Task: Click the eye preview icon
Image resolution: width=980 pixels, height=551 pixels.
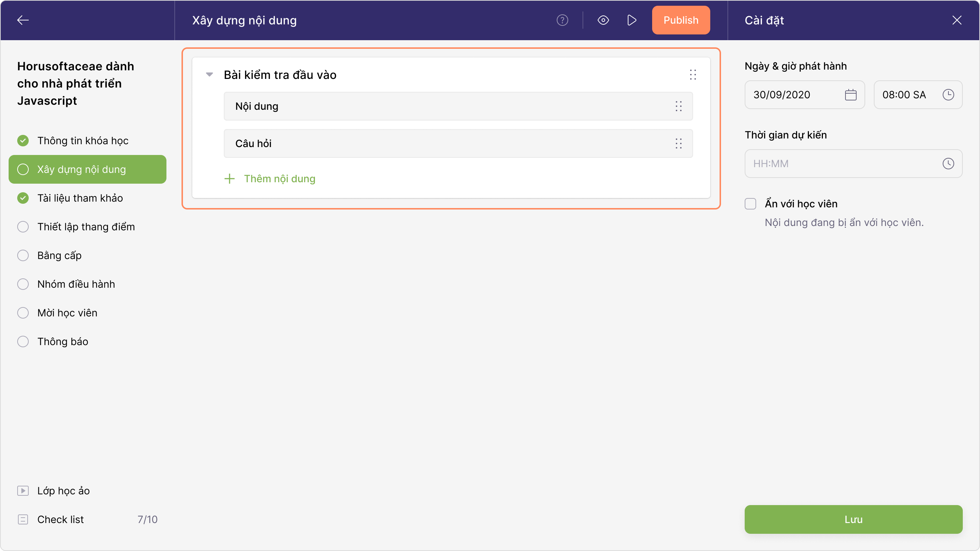Action: pyautogui.click(x=603, y=20)
